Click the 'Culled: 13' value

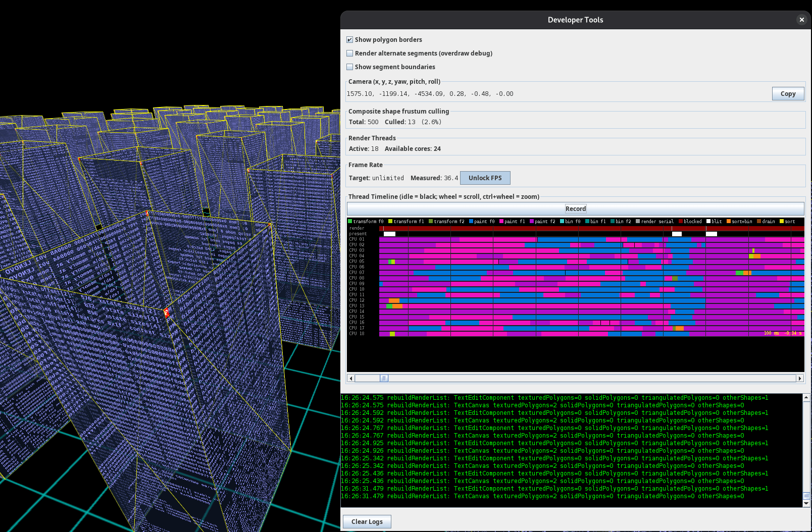(400, 122)
